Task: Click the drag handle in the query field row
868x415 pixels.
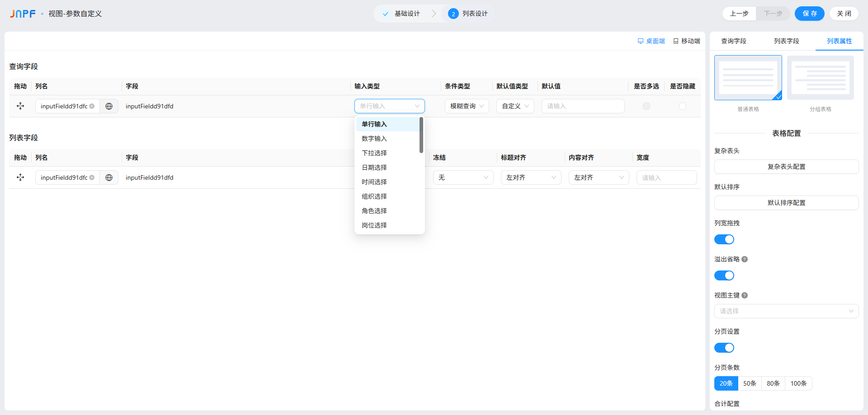Action: pyautogui.click(x=20, y=106)
